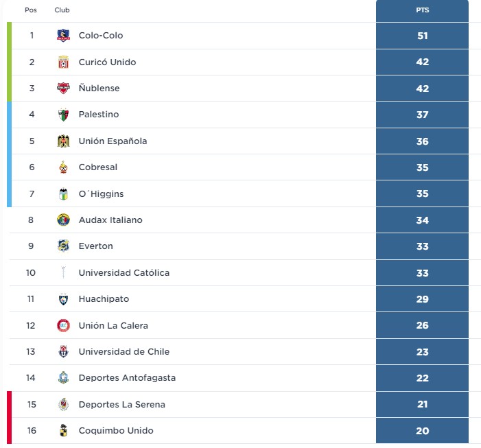The image size is (481, 448).
Task: Click Colo-Colo's 51 points cell
Action: coord(423,36)
